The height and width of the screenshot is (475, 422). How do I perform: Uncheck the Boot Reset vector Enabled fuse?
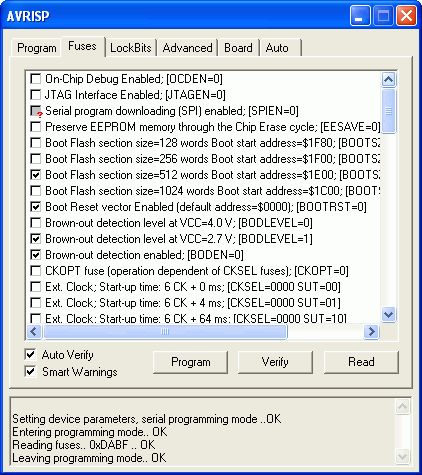36,207
